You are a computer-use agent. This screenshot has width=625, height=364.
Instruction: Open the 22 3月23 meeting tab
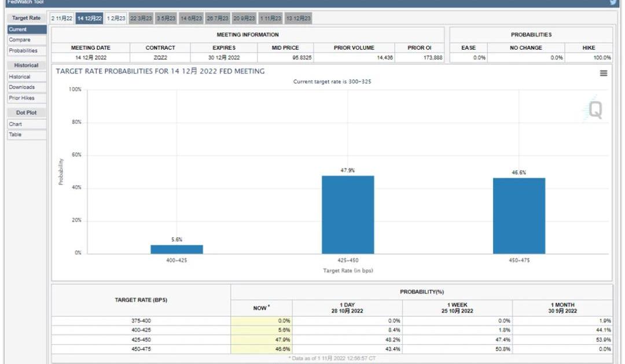click(x=141, y=19)
